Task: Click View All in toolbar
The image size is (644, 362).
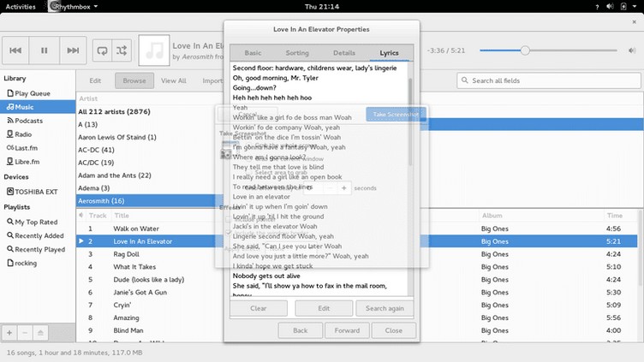Action: coord(173,80)
